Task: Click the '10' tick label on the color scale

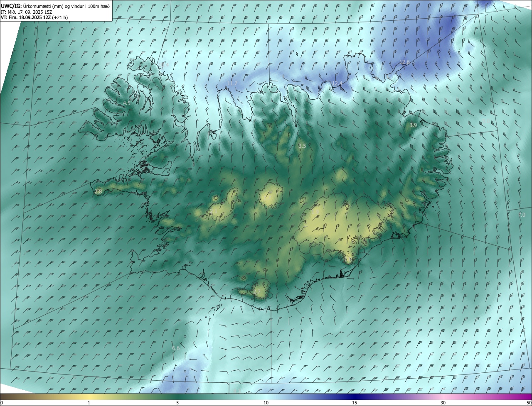Action: (x=266, y=403)
